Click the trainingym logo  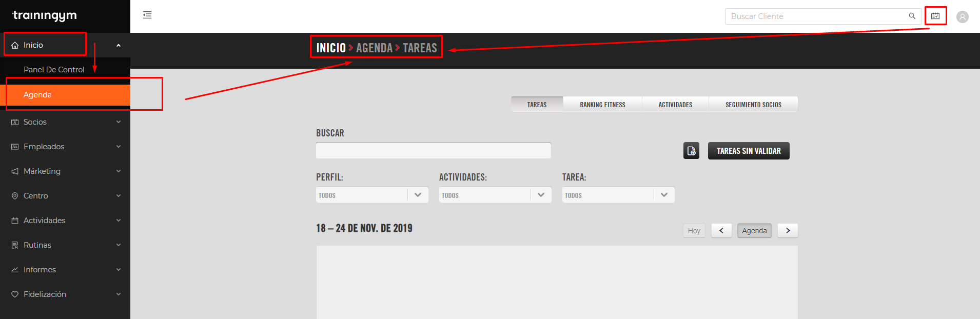(x=45, y=16)
